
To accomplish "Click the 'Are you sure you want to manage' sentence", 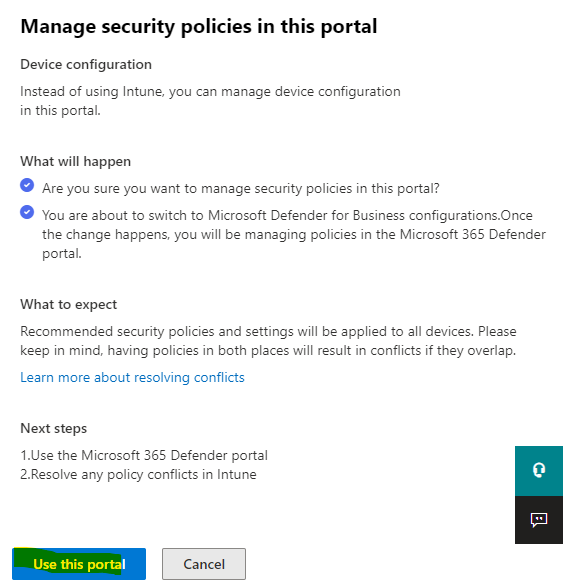I will (241, 189).
